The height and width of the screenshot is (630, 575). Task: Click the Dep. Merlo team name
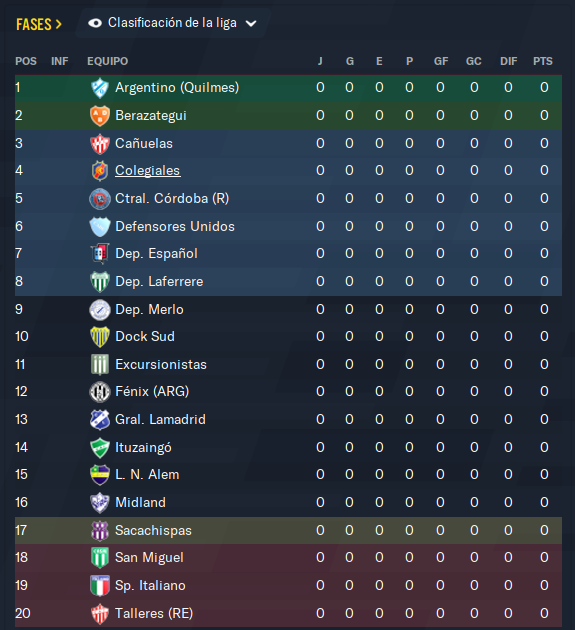149,309
